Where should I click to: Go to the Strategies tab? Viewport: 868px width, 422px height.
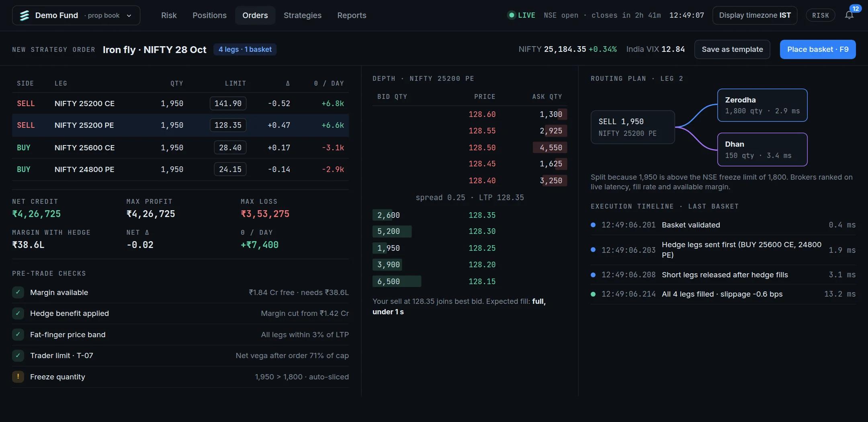pos(303,15)
